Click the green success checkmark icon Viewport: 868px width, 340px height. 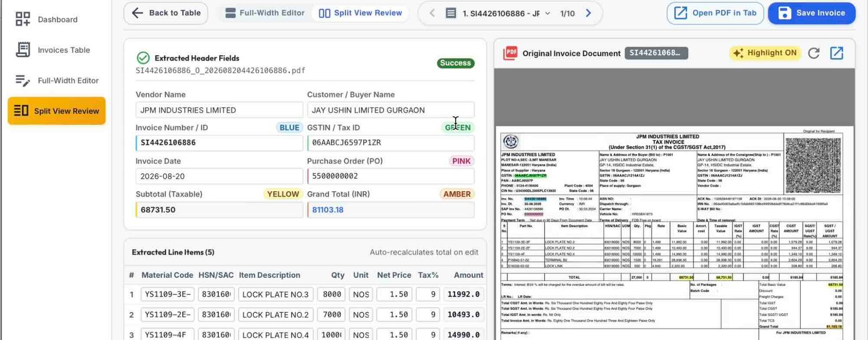coord(143,58)
